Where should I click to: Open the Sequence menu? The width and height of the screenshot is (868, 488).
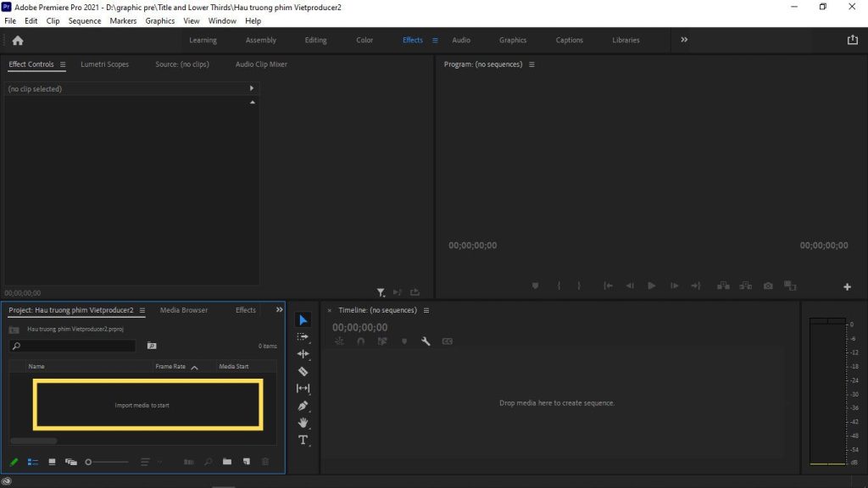84,20
